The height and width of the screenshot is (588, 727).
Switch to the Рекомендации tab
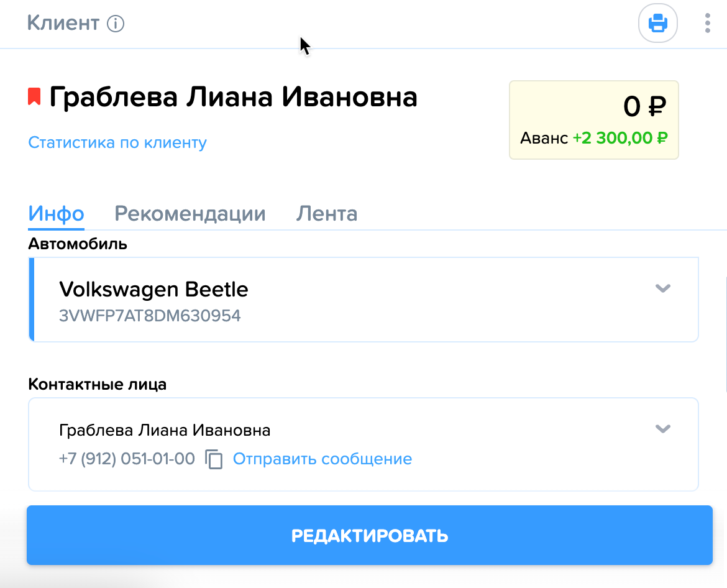click(190, 214)
